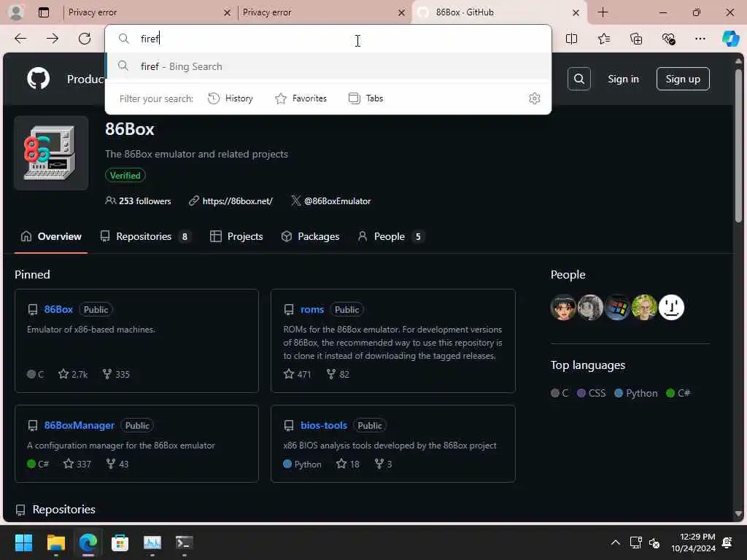Image resolution: width=747 pixels, height=560 pixels.
Task: Click the page vertical scrollbar thumb
Action: click(x=738, y=145)
